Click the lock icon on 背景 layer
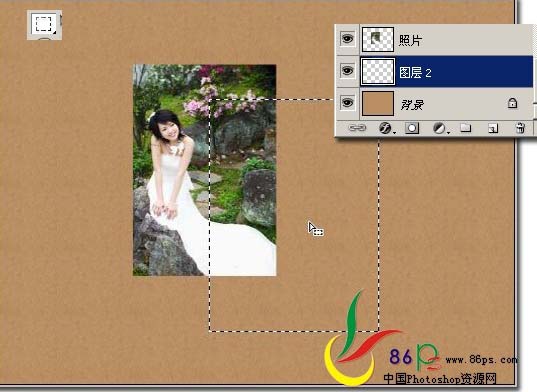Screen dimensions: 537x392 tap(512, 103)
